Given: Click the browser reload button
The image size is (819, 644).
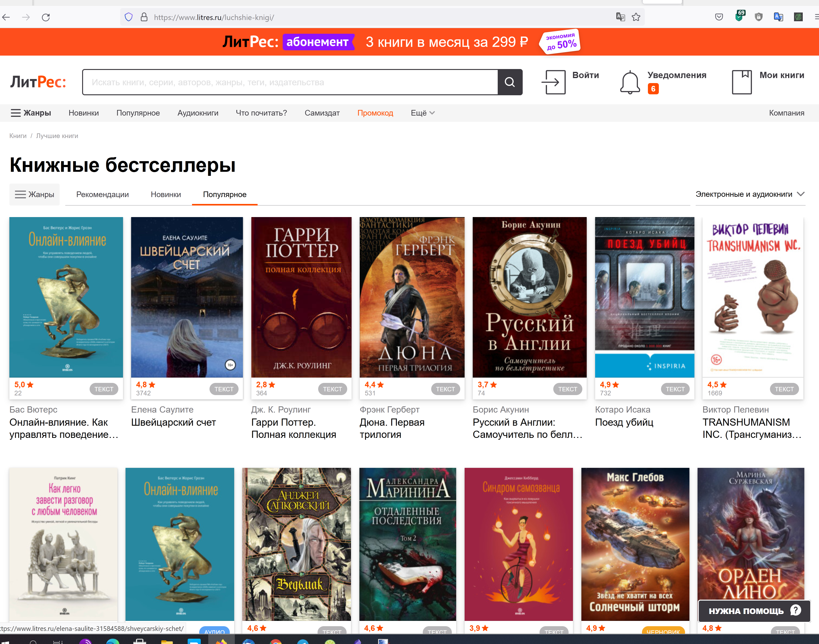Looking at the screenshot, I should coord(46,17).
